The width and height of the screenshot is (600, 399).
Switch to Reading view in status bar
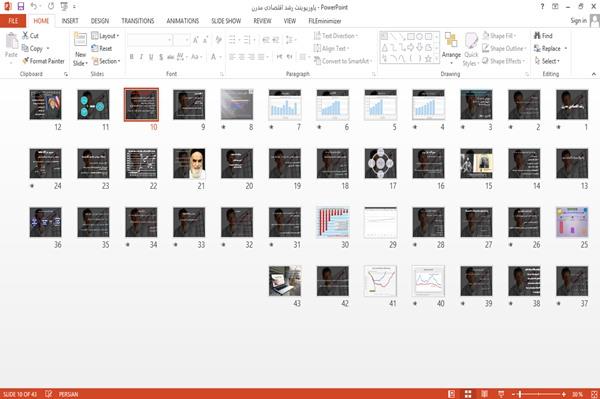tap(484, 394)
